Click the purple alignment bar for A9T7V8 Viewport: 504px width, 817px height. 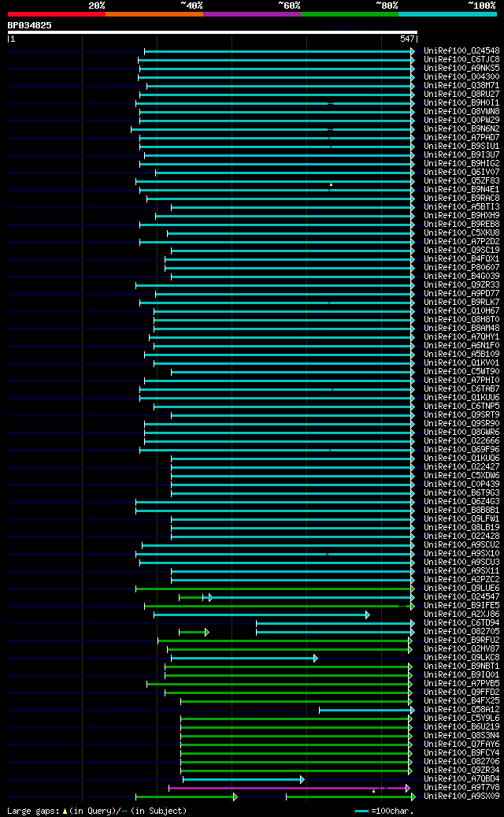coord(290,789)
